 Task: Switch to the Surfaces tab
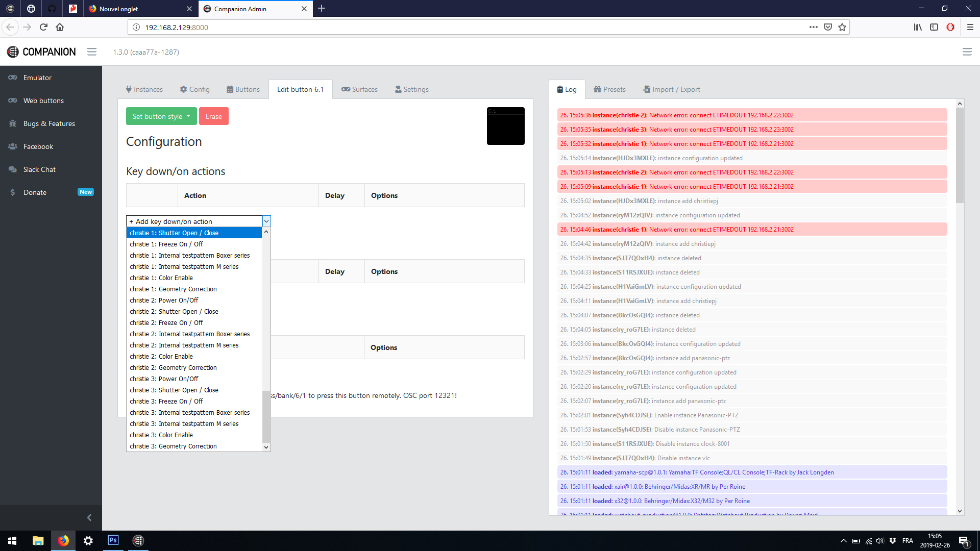[x=359, y=89]
